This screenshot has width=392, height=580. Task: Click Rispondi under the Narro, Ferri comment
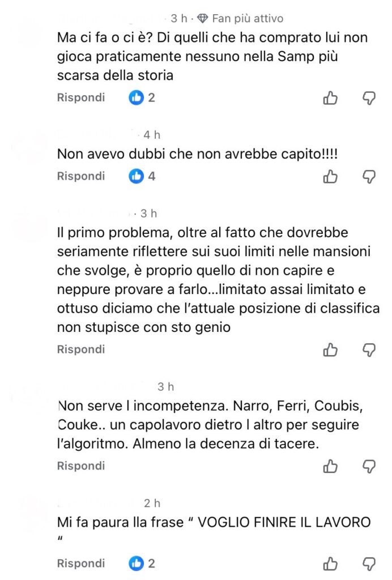click(81, 466)
